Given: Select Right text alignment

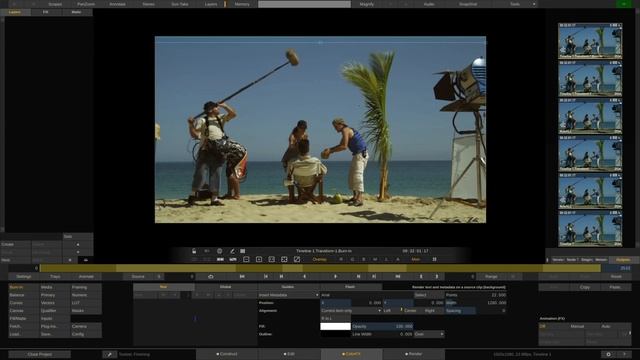Looking at the screenshot, I should [x=430, y=311].
